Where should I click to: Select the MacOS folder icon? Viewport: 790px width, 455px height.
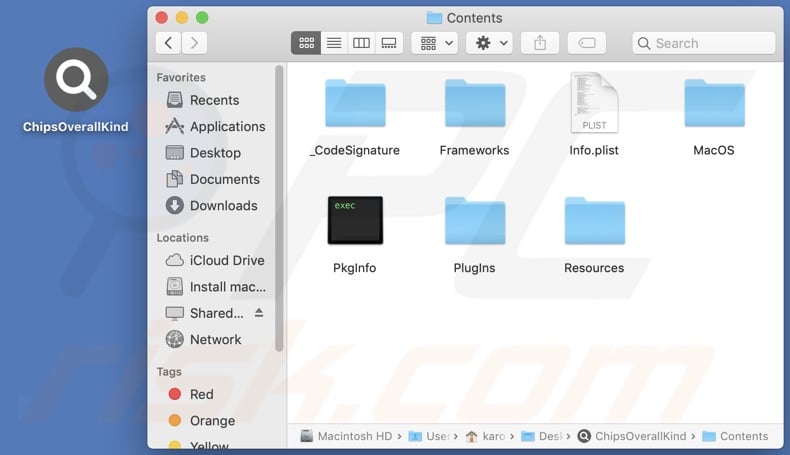click(714, 103)
